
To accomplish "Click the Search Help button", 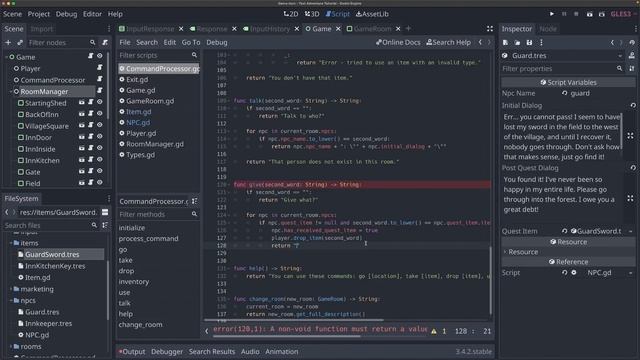I will click(448, 42).
